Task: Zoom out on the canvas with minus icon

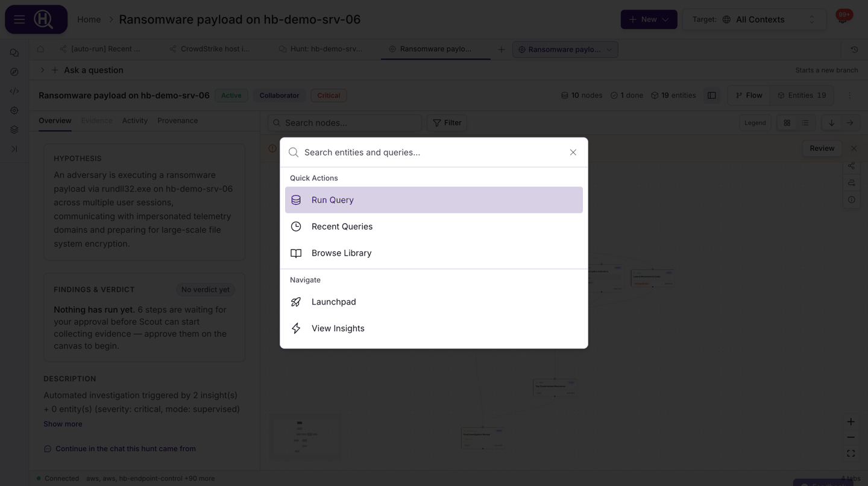Action: tap(851, 437)
